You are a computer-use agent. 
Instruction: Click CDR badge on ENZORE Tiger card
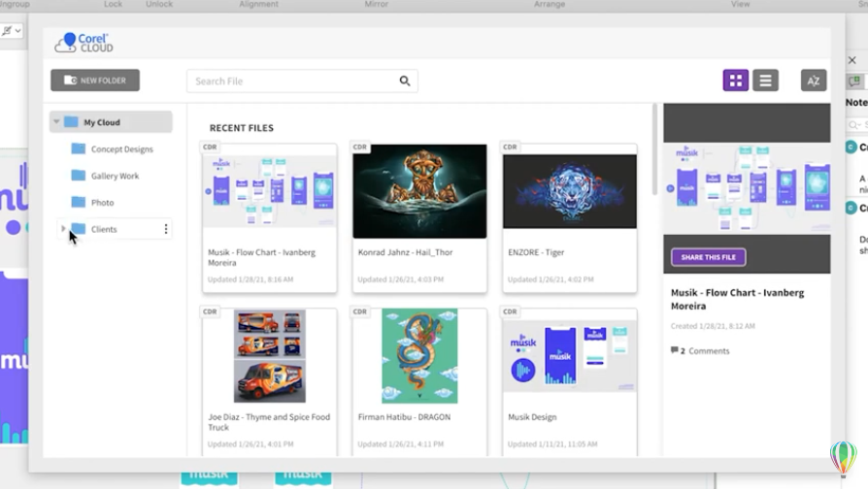[x=510, y=147]
